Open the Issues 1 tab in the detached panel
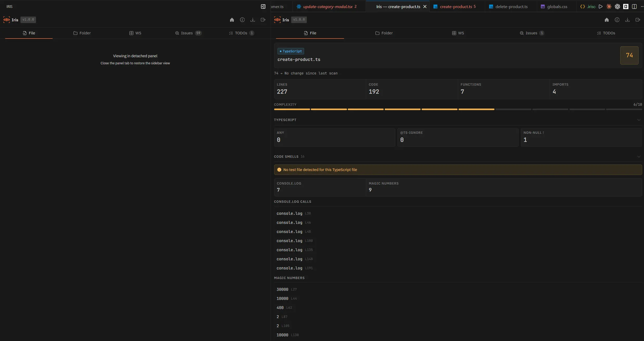This screenshot has height=341, width=644. pos(532,33)
